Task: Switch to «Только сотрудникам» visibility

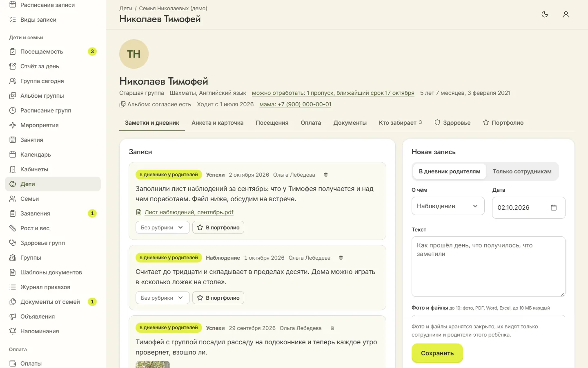Action: 522,171
